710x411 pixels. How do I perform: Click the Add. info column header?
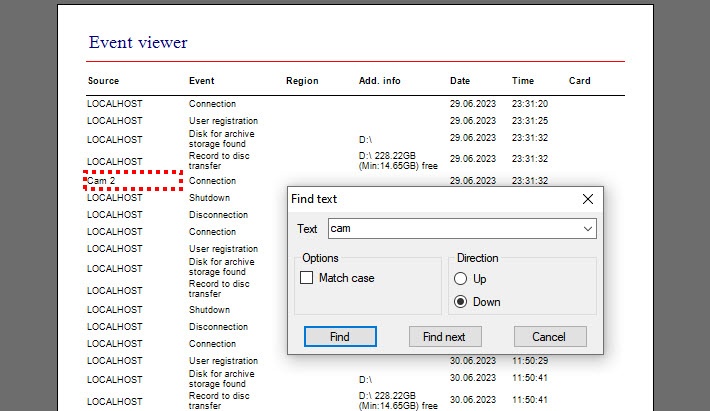tap(380, 81)
